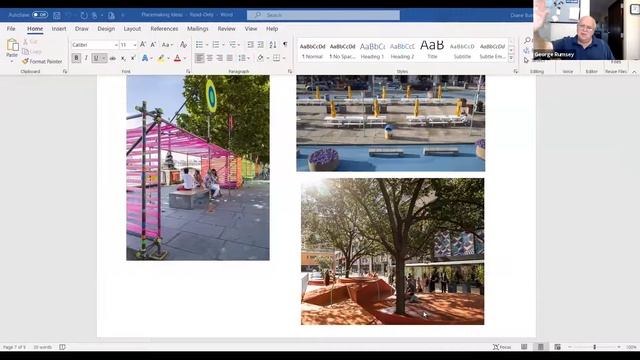Image resolution: width=640 pixels, height=360 pixels.
Task: Adjust the zoom slider handle
Action: 595,347
